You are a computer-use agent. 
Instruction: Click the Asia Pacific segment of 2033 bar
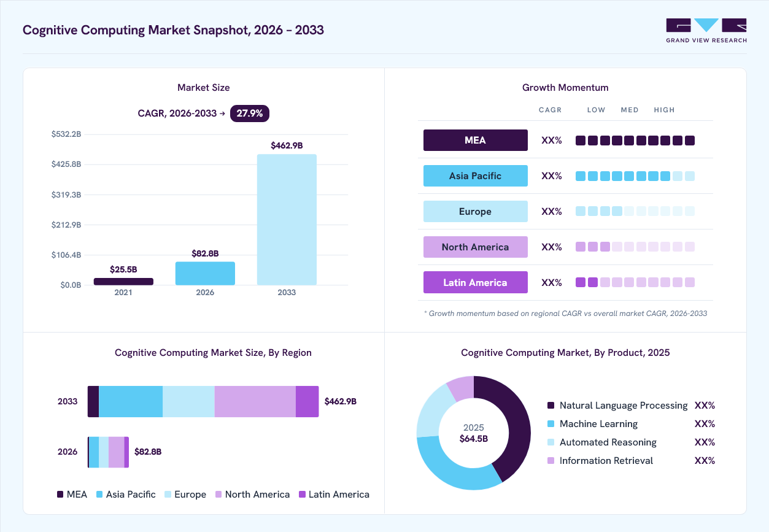click(131, 401)
